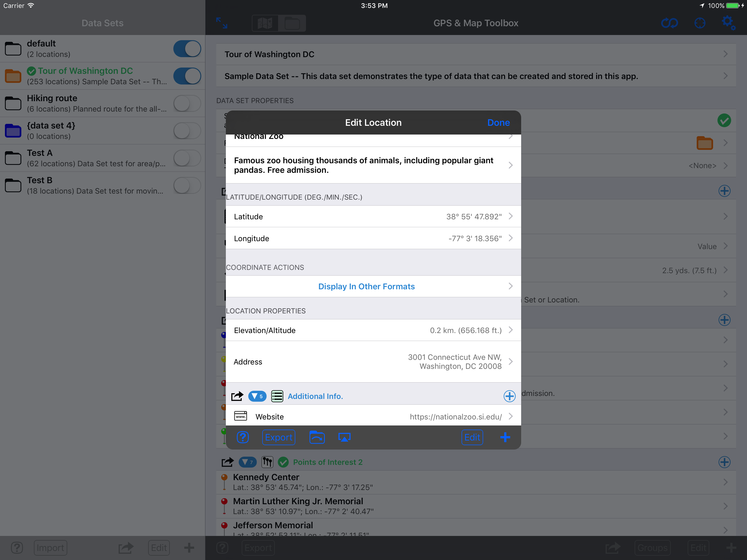Tap the orange folder icon in data set properties
Viewport: 747px width, 560px height.
pos(704,143)
